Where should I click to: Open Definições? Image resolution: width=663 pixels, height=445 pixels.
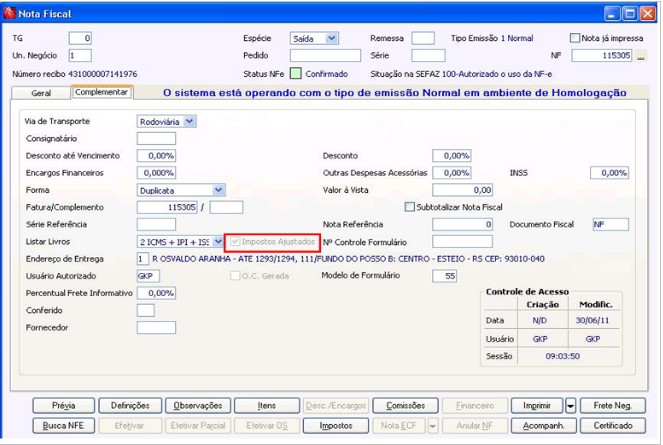click(x=130, y=406)
